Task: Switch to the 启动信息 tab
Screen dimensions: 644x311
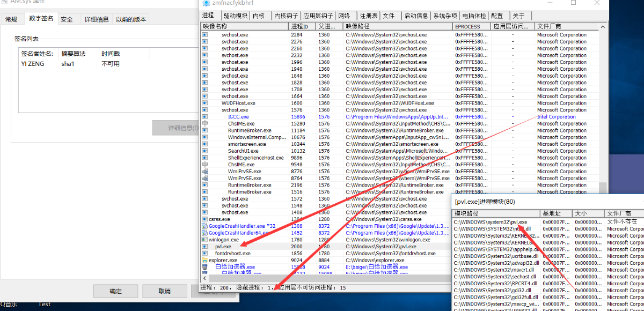Action: [416, 16]
